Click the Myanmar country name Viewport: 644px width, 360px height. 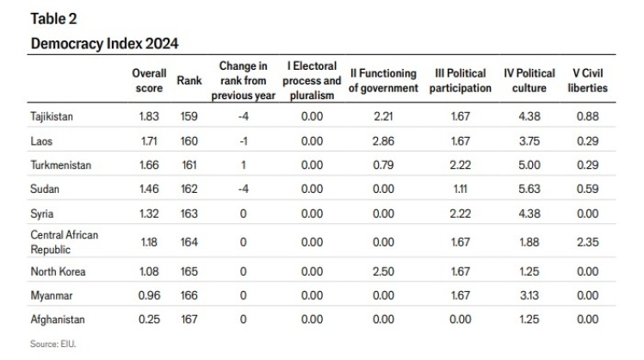[50, 295]
